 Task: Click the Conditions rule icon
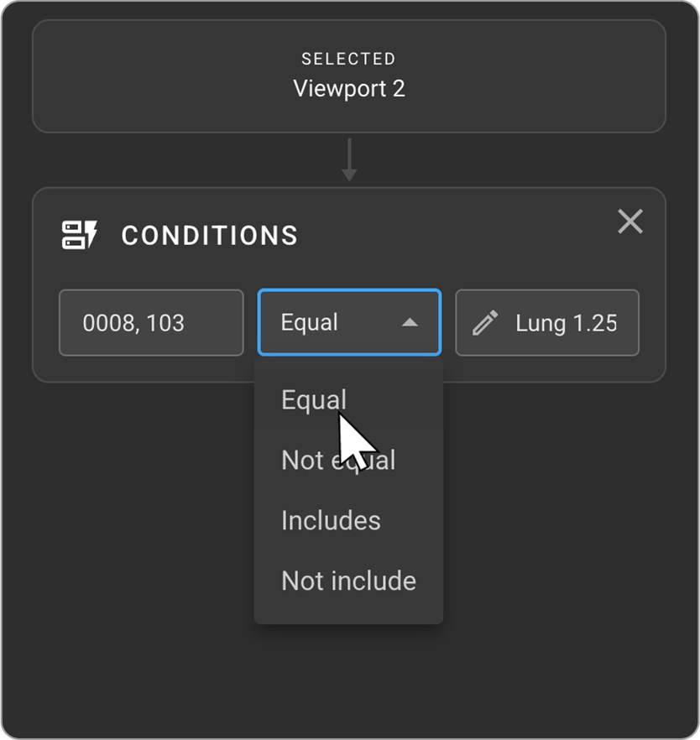81,236
